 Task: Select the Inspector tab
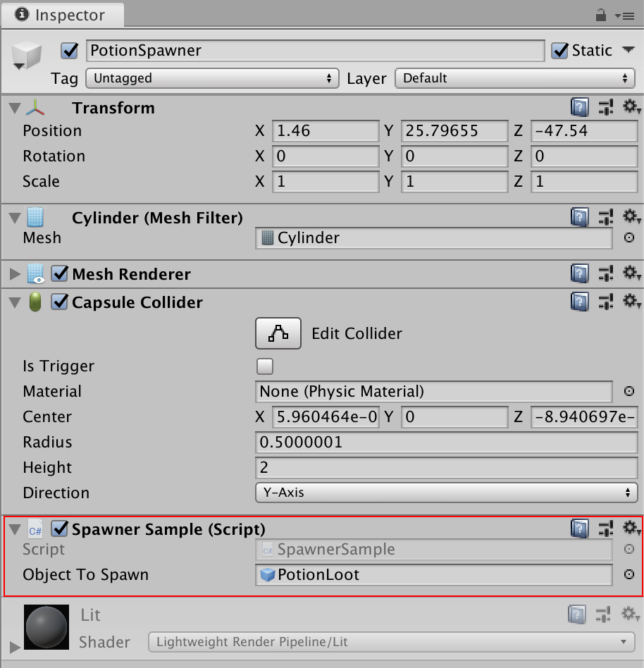point(62,15)
